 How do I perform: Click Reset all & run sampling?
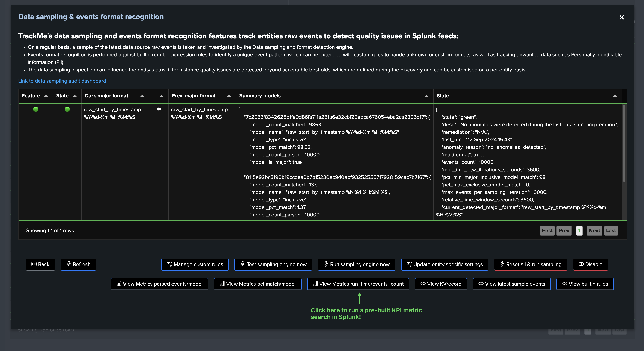pos(530,264)
